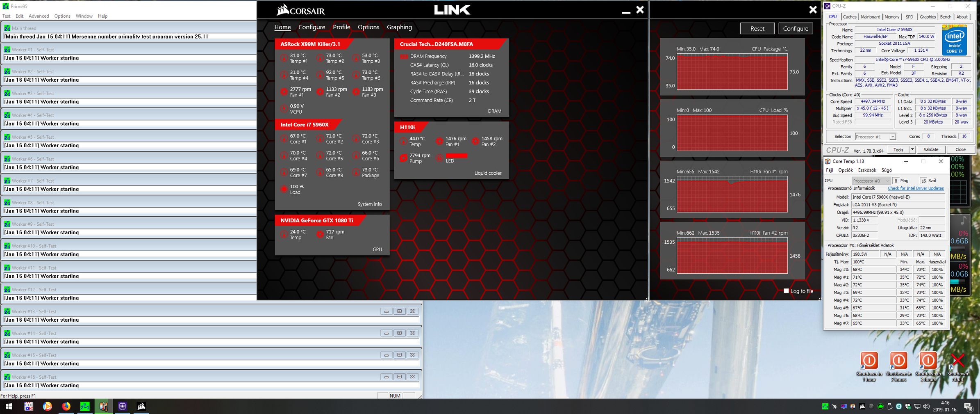Image resolution: width=980 pixels, height=414 pixels.
Task: Click the taskbar clock showing 4:16
Action: pos(946,406)
